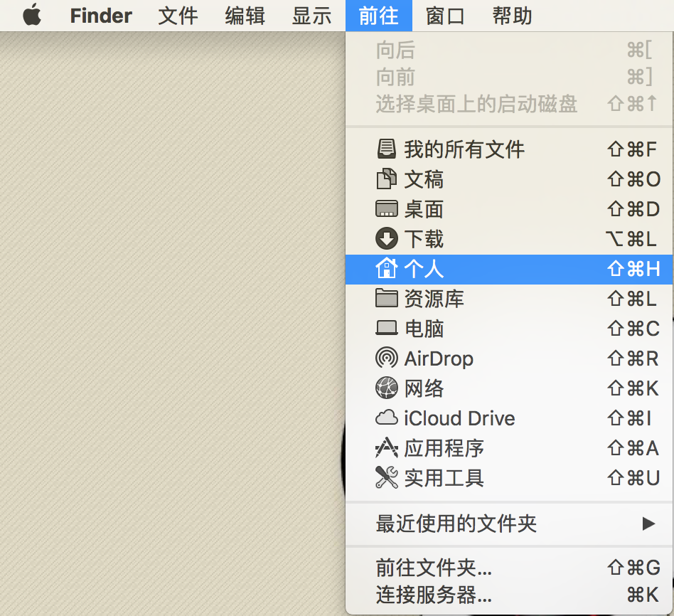Click the 下载 download arrow icon

[387, 238]
